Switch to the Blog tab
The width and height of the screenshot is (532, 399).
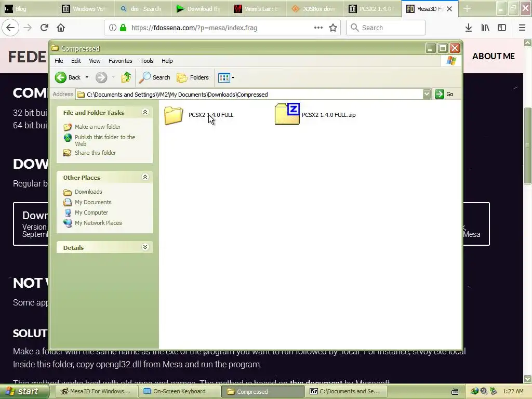[x=28, y=9]
